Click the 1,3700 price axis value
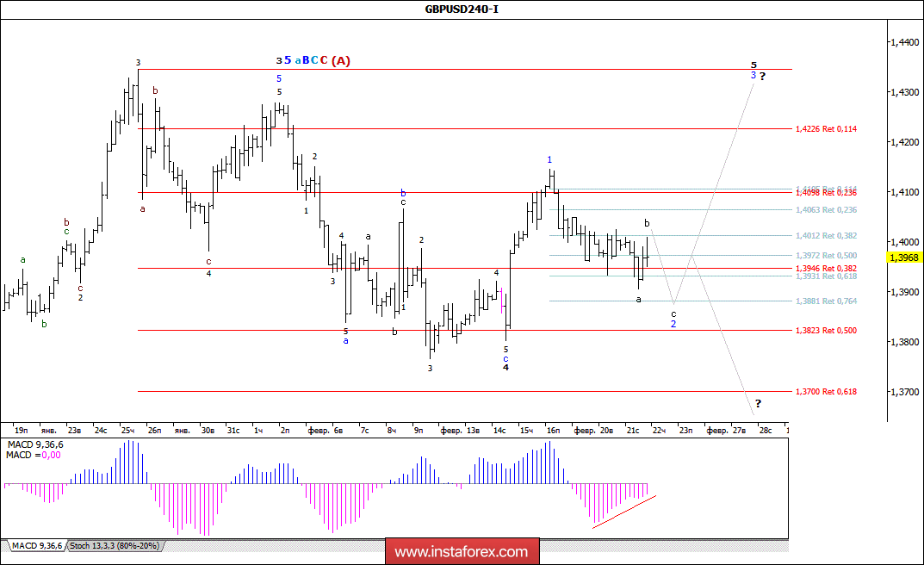Viewport: 924px width, 565px height. point(904,392)
